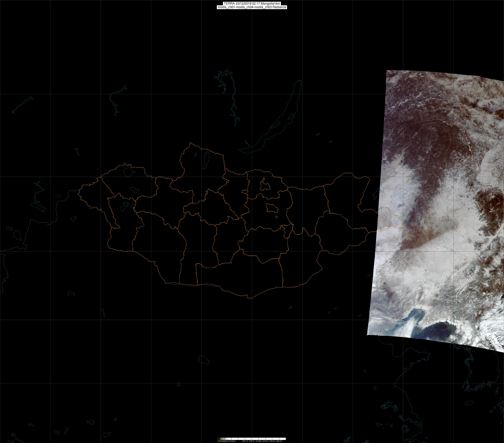Click the TERRA 23/12/2019 title label
The width and height of the screenshot is (504, 443).
point(252,3)
